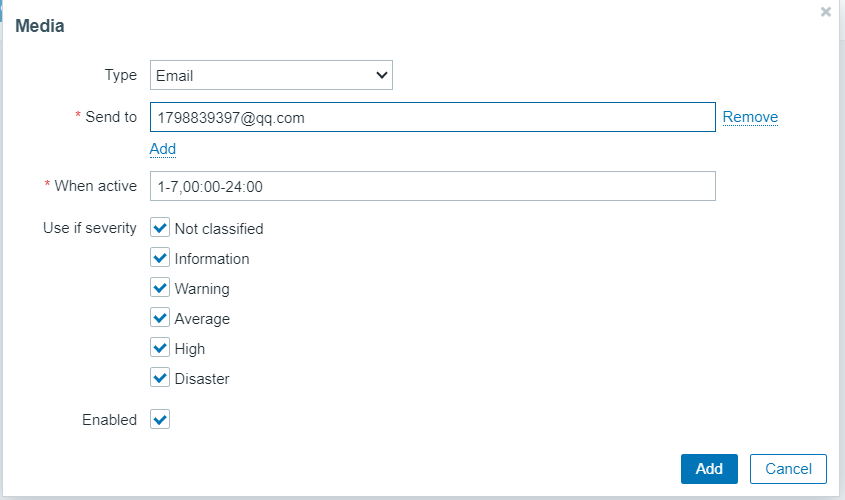Click the Type label
This screenshot has height=500, width=845.
pyautogui.click(x=121, y=75)
